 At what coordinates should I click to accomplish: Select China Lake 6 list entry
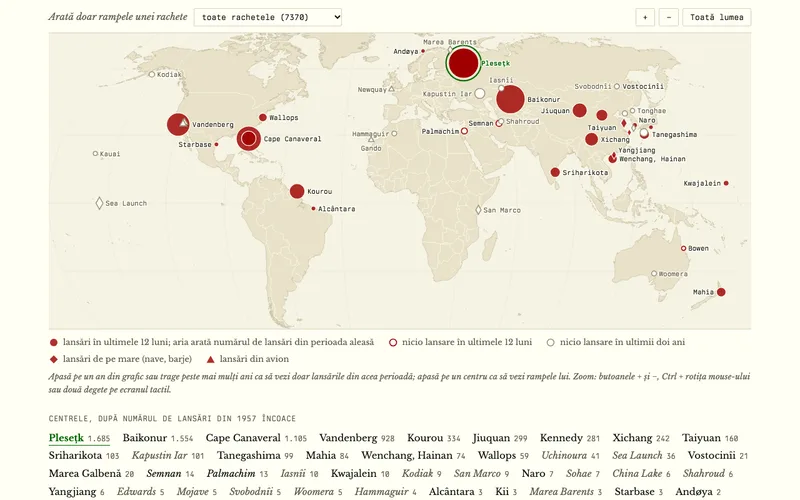click(641, 473)
